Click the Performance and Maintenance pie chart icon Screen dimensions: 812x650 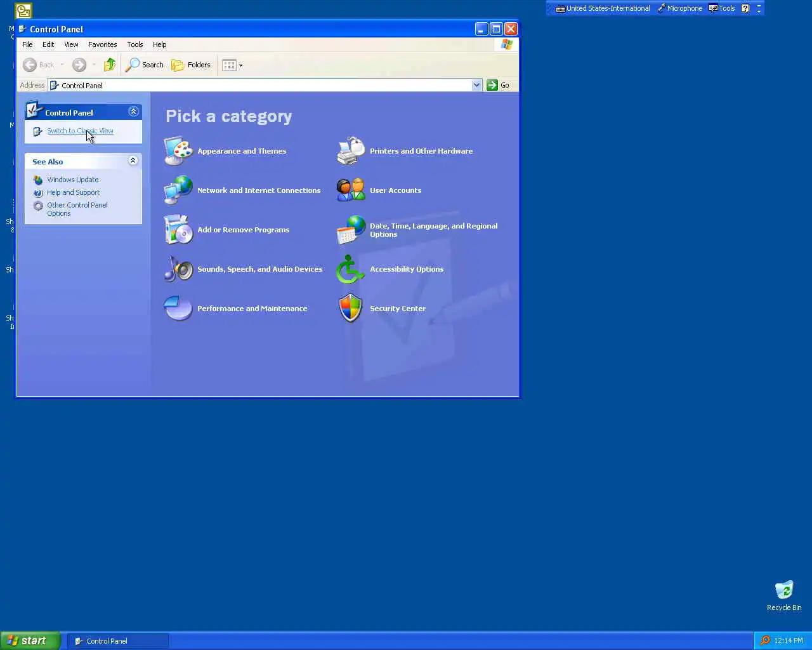[x=178, y=308]
